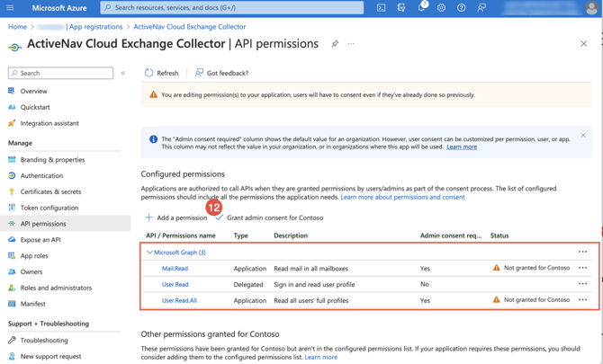Click the warning icon in Mail.Read row
603x364 pixels.
(497, 268)
